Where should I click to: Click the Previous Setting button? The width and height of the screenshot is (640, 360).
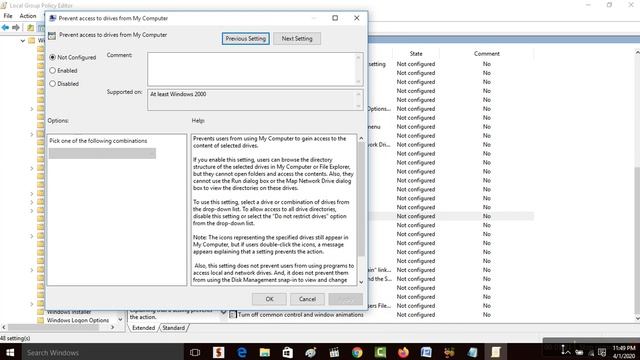246,39
